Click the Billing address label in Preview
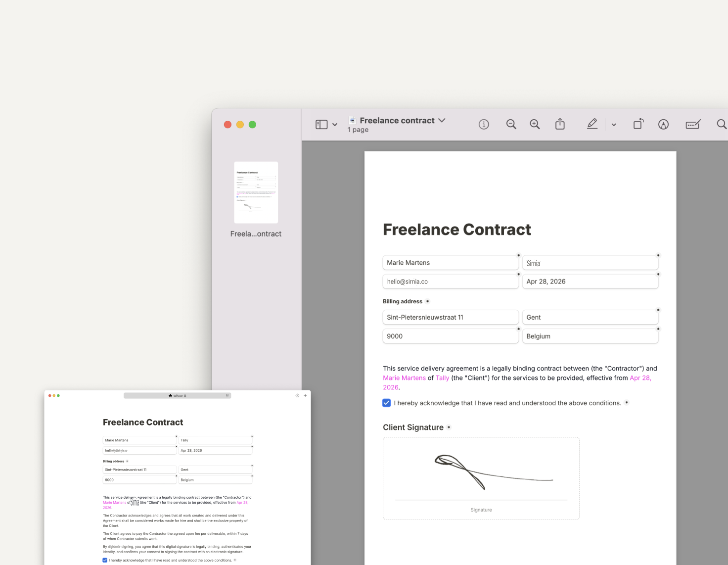The image size is (728, 565). pyautogui.click(x=403, y=301)
